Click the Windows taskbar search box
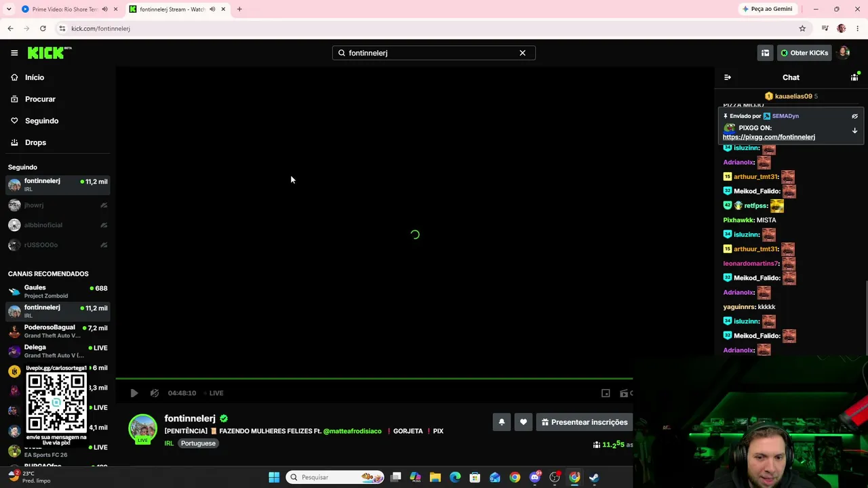 335,477
